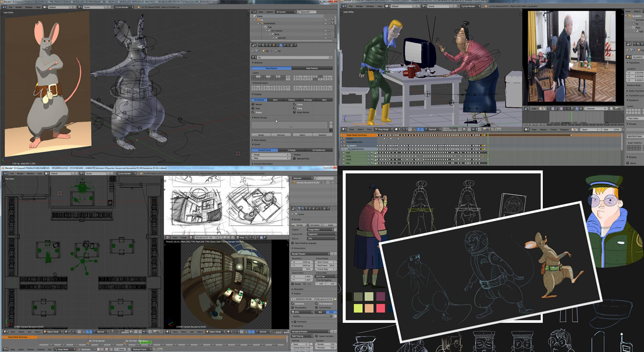
Task: Click the folder icon beside the output path field
Action: tap(335, 299)
